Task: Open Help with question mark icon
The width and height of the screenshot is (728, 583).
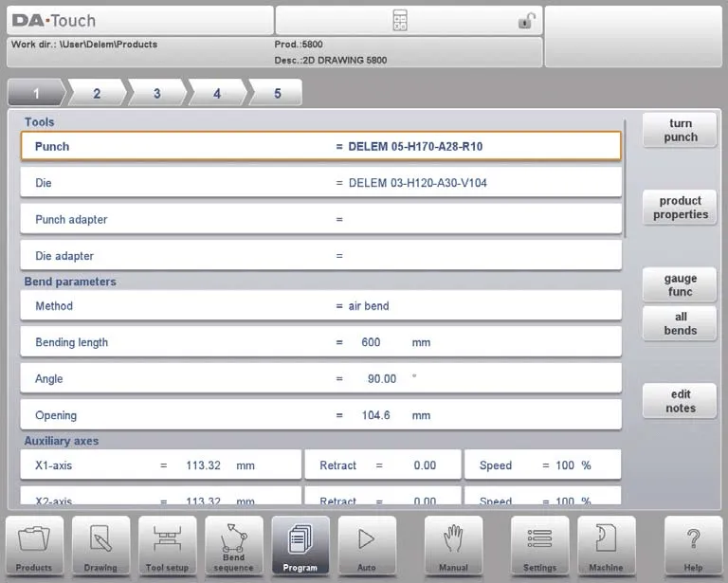Action: click(x=692, y=545)
